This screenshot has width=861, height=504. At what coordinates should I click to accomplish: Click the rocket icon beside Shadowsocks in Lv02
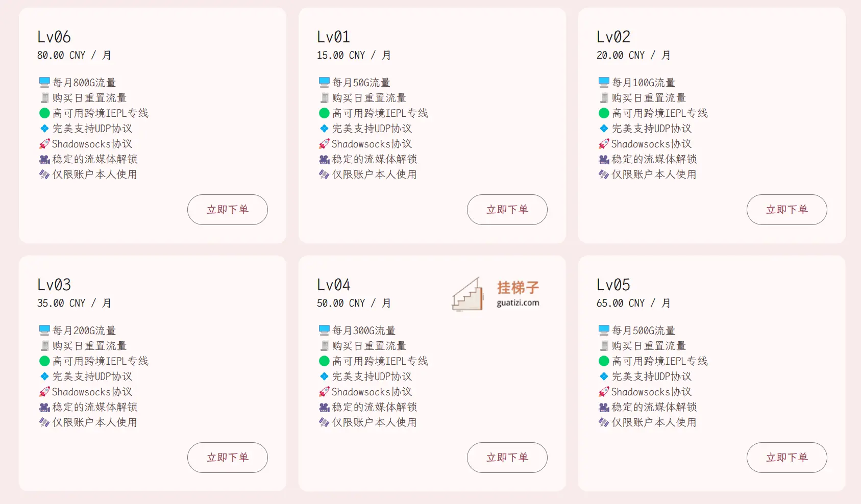[604, 144]
